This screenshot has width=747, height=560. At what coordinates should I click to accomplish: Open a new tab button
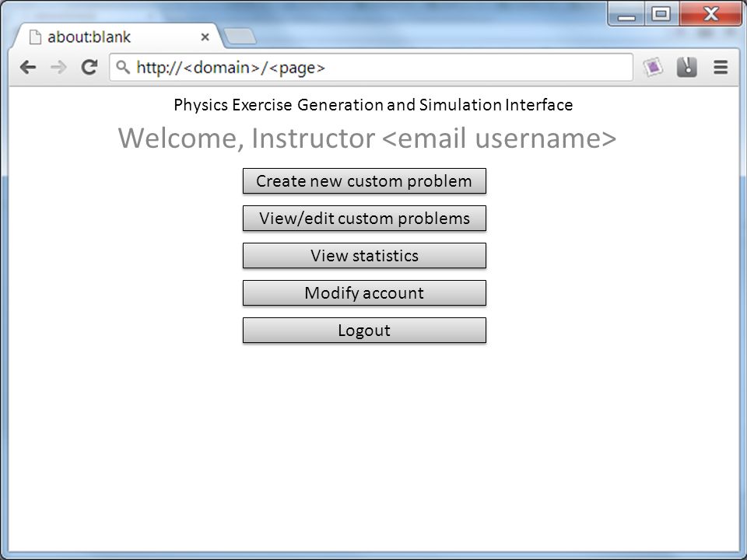(x=240, y=37)
